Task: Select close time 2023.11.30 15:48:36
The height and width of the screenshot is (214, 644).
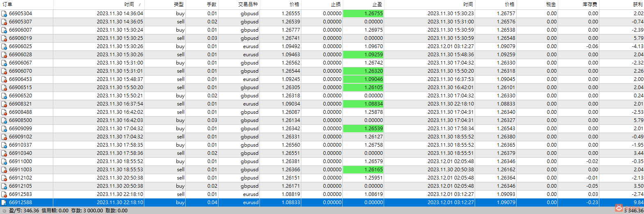Action: 451,55
